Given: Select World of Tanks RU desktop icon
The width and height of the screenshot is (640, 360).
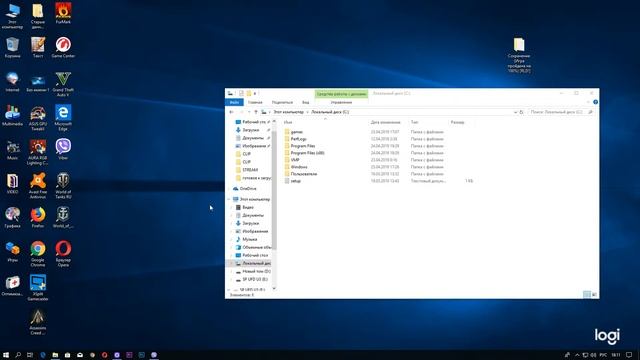Looking at the screenshot, I should (63, 186).
